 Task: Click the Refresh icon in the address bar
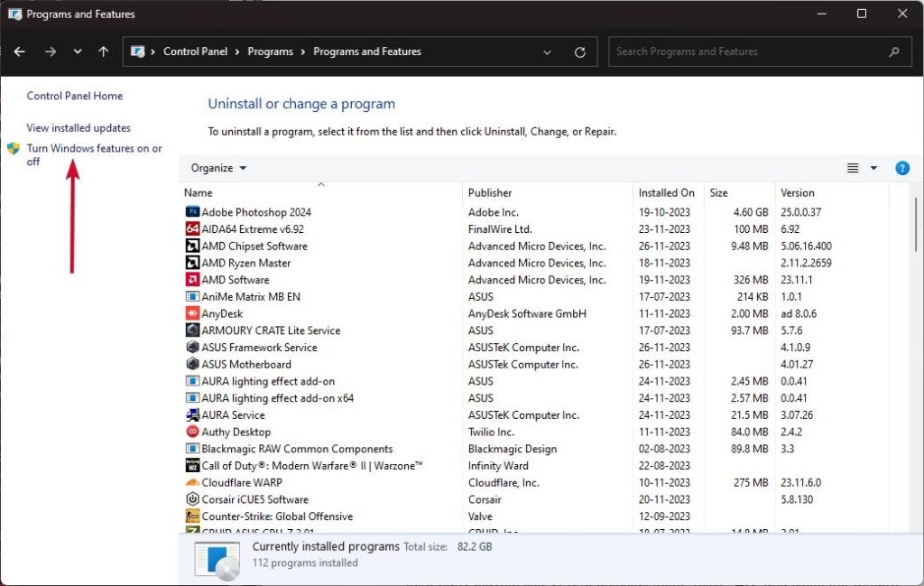coord(580,51)
